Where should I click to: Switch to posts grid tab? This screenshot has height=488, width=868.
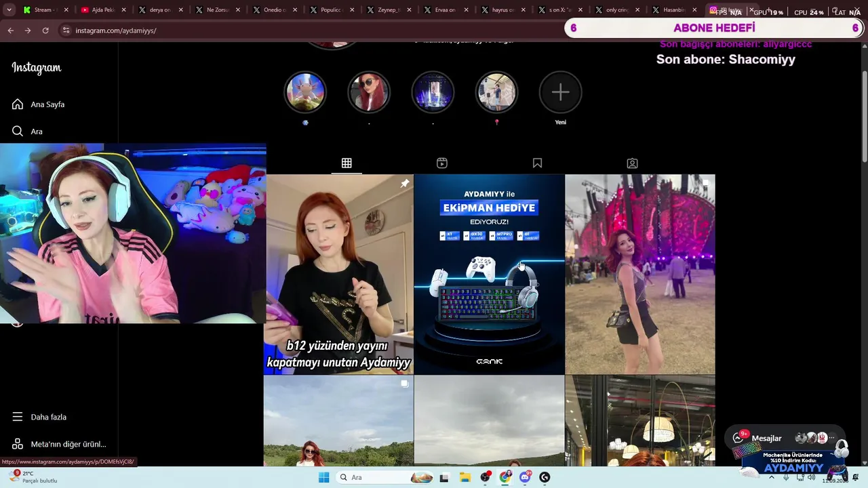tap(347, 163)
